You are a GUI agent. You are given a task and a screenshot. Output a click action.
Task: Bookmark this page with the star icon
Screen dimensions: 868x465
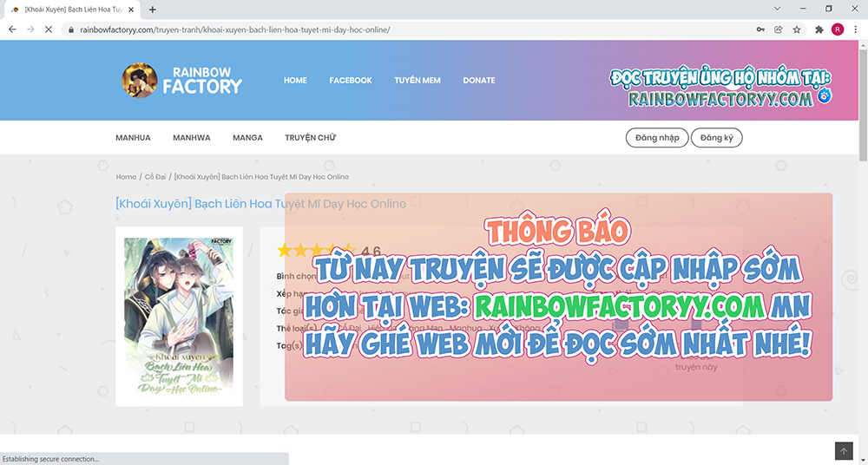click(x=797, y=29)
